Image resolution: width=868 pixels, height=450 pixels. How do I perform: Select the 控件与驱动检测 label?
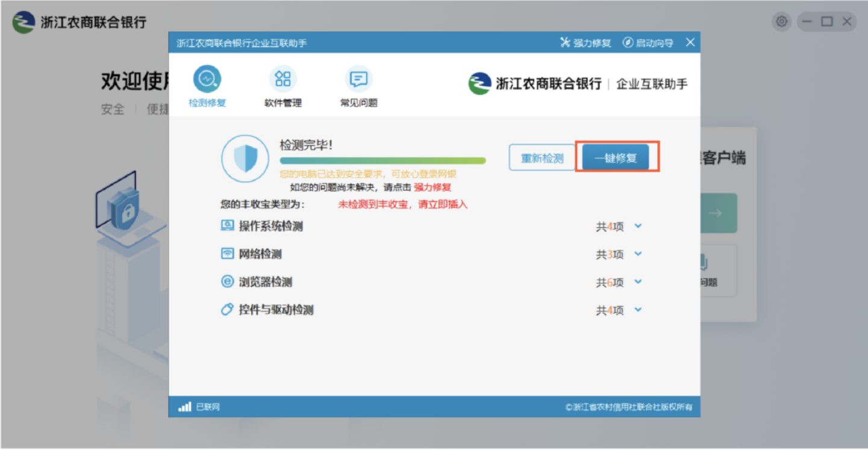276,310
